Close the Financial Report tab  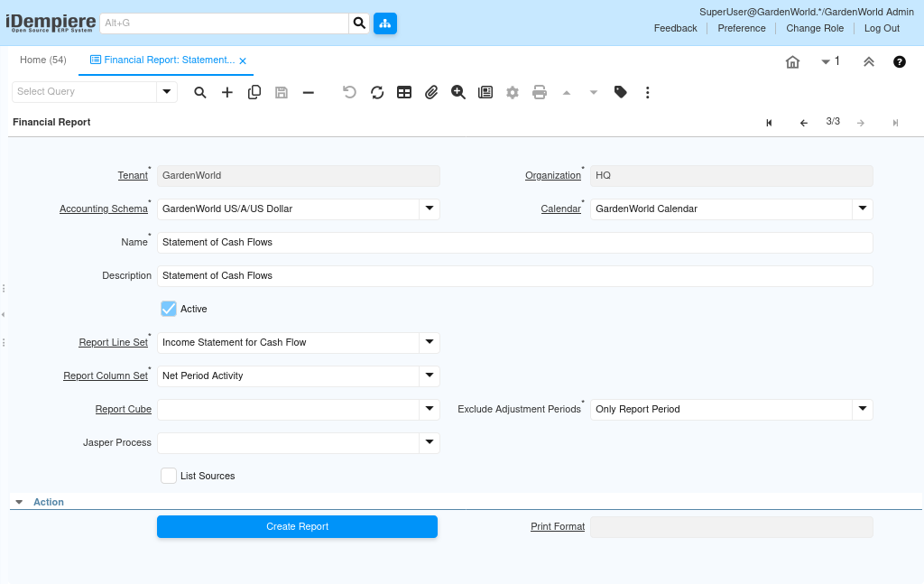[x=243, y=60]
